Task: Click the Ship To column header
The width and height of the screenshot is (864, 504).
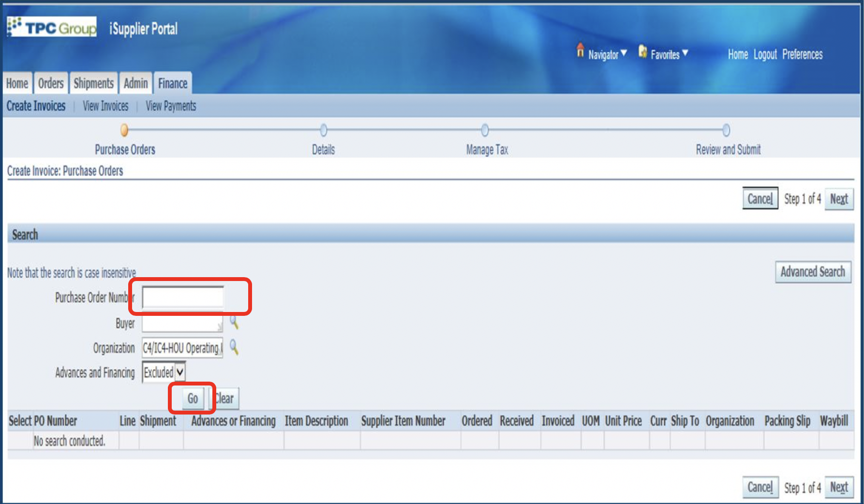Action: coord(685,421)
